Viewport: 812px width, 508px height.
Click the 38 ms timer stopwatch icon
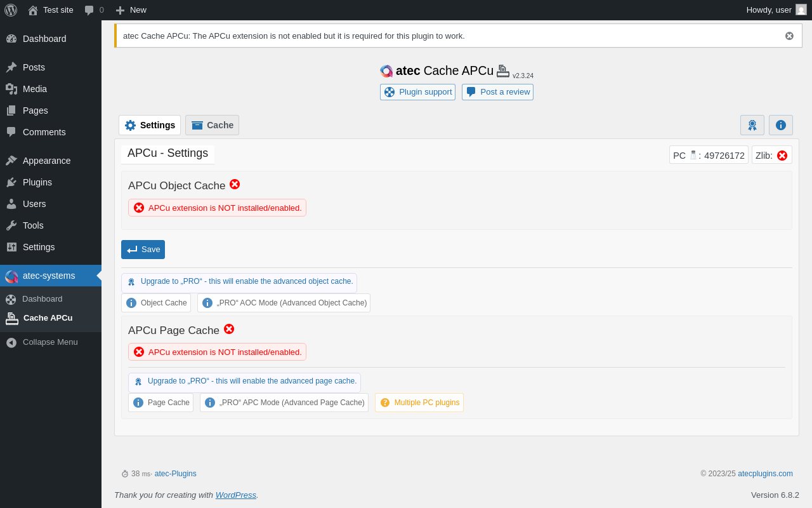click(x=125, y=474)
